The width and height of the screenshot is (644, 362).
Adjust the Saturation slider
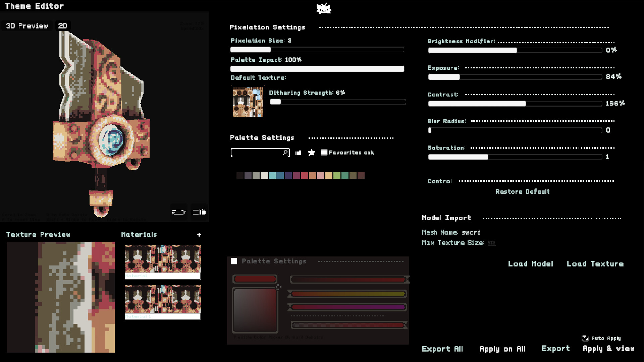click(515, 157)
